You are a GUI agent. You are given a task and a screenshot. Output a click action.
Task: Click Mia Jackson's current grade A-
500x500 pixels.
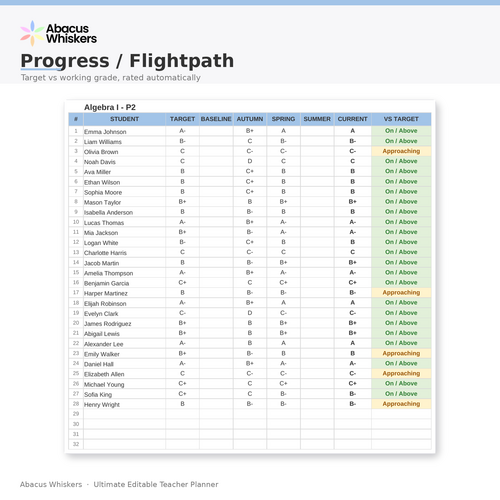(x=353, y=232)
